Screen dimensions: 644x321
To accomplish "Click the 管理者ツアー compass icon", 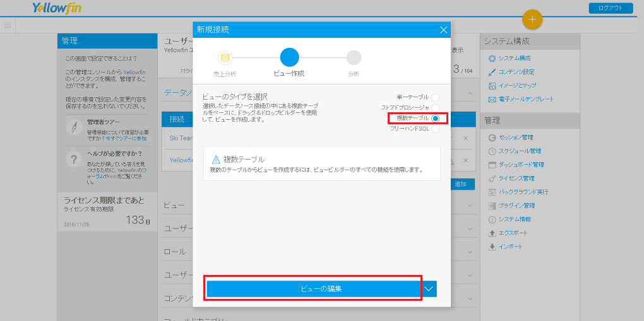I will [74, 127].
